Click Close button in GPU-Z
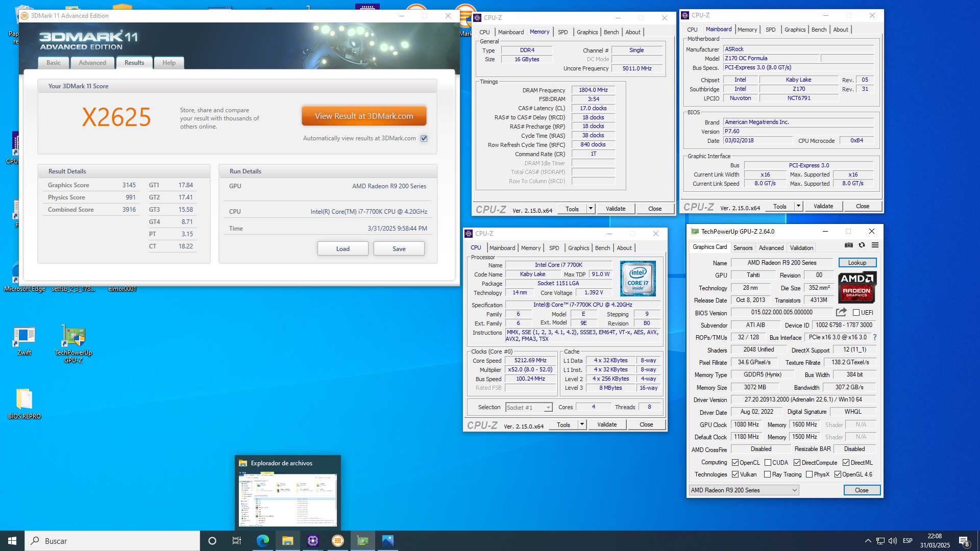 click(862, 490)
